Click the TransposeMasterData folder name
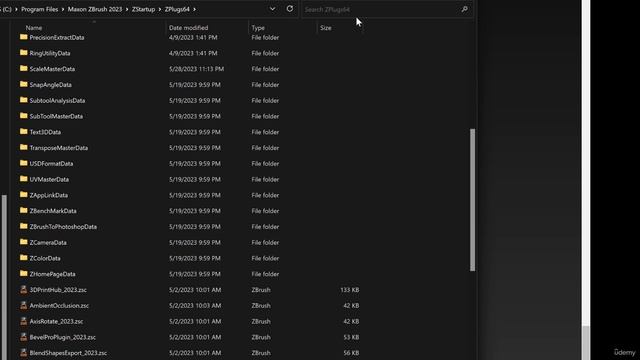 click(x=59, y=148)
